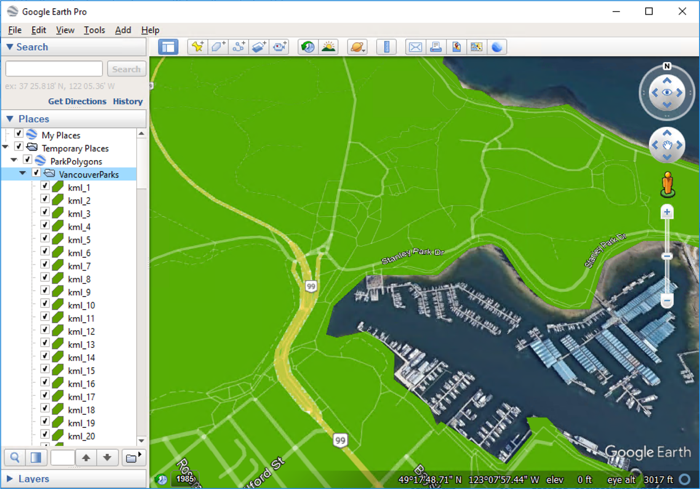Viewport: 700px width, 489px height.
Task: Select the kml_17 polygon item
Action: (x=81, y=397)
